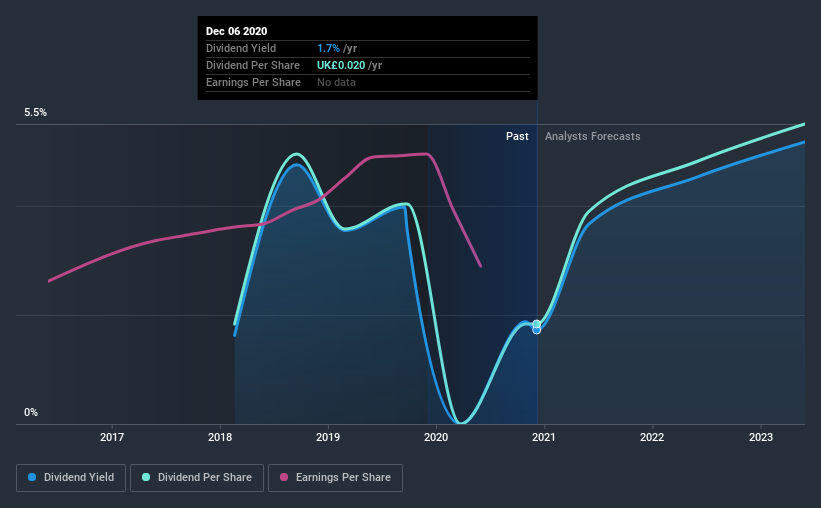This screenshot has height=508, width=821.
Task: Click the tooltip's Earnings Per Share row label
Action: tap(253, 82)
